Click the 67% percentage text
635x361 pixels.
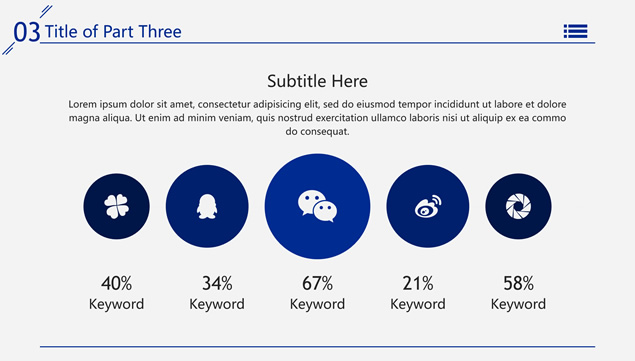[318, 283]
